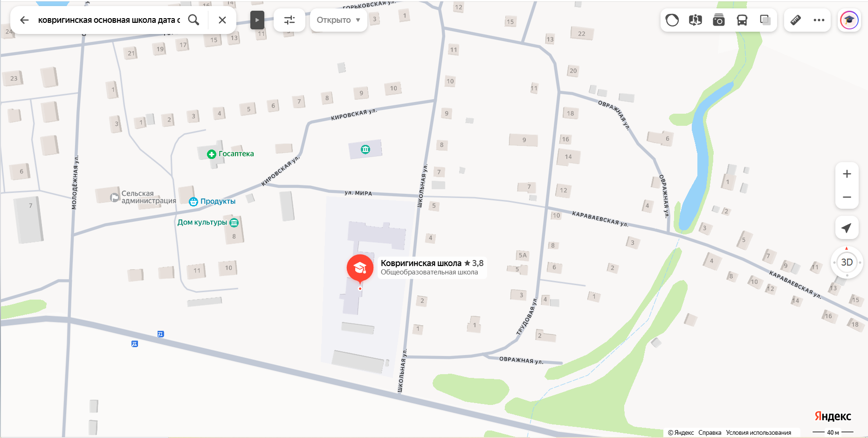This screenshot has width=868, height=438.
Task: Open the search filters settings icon
Action: pos(289,20)
